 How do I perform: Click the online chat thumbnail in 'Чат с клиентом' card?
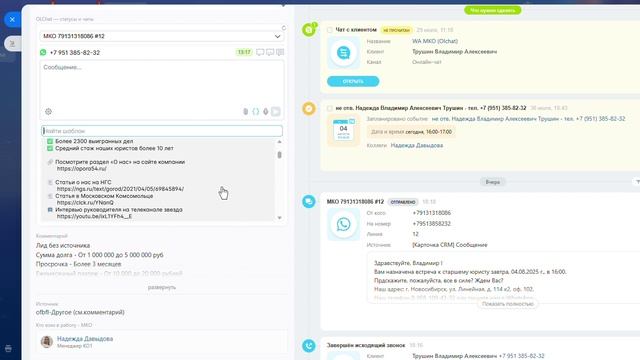pos(343,52)
